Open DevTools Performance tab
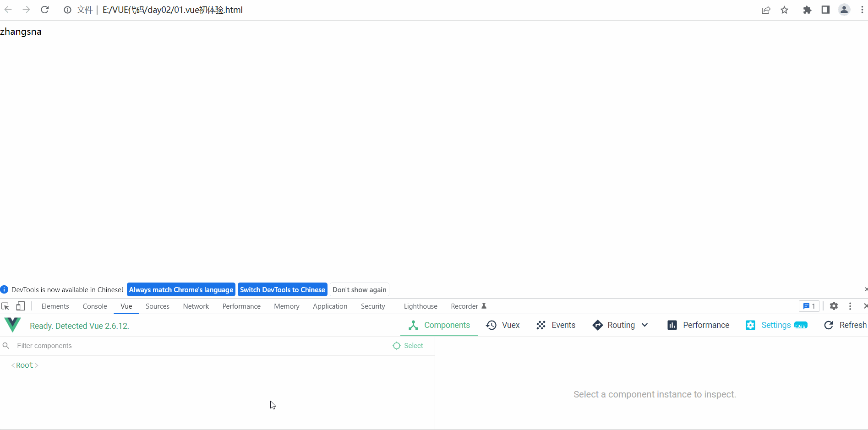The width and height of the screenshot is (868, 430). pyautogui.click(x=241, y=306)
